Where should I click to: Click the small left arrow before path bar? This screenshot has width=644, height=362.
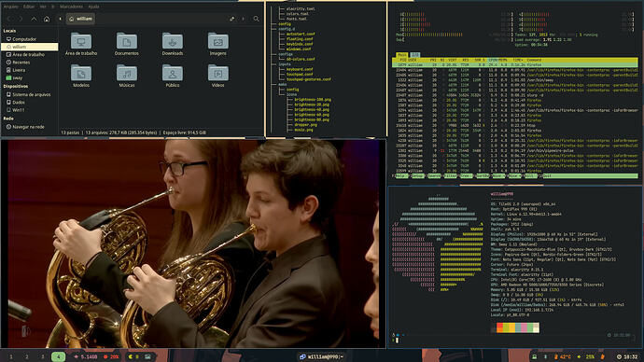pos(60,19)
